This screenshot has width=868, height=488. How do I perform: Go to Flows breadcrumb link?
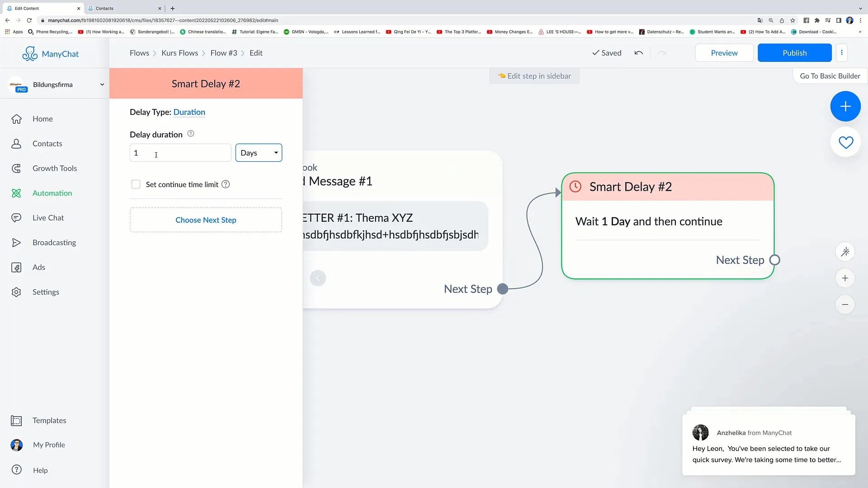coord(139,53)
